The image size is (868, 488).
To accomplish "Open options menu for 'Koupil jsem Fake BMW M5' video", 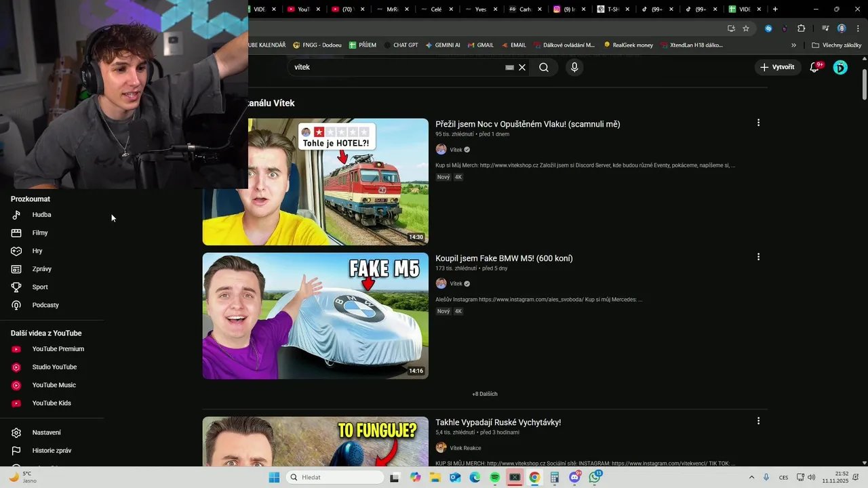I will pos(758,257).
